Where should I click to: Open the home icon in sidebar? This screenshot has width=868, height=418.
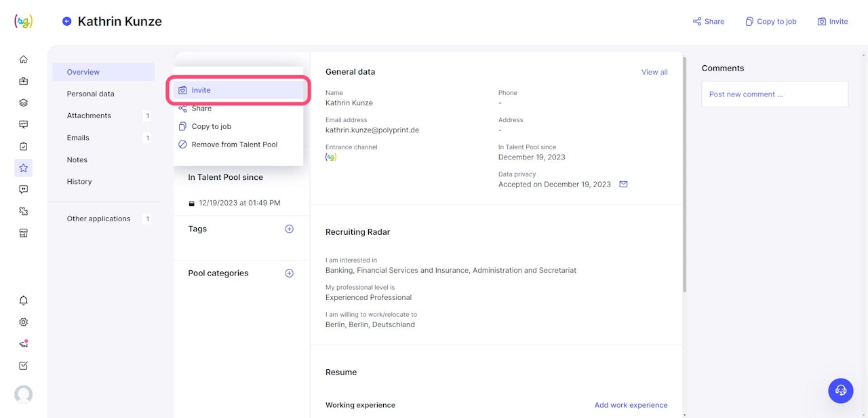pyautogui.click(x=24, y=60)
